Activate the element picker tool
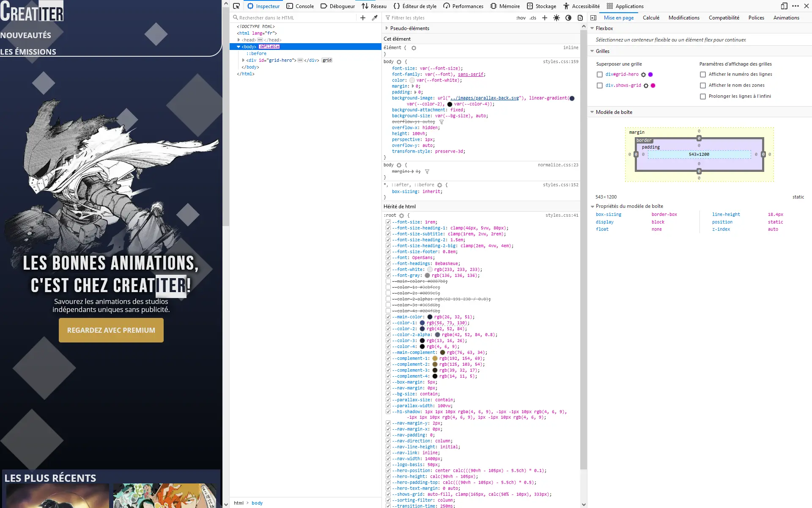The image size is (812, 508). [236, 6]
